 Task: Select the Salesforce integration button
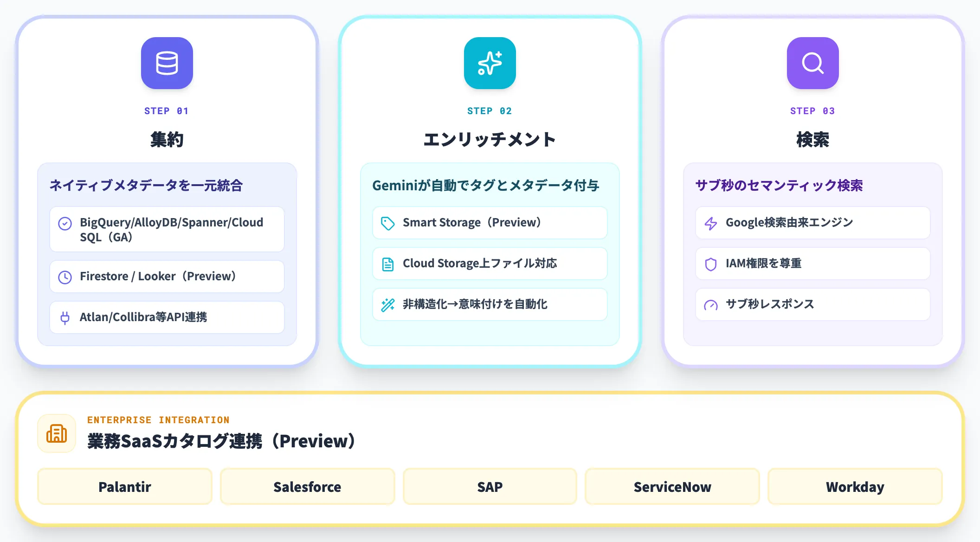(x=307, y=486)
